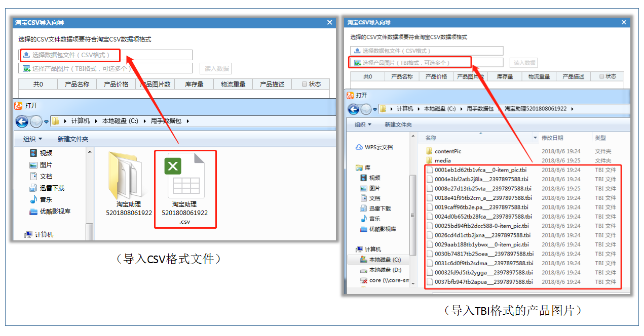Click 读入数据 button in the right wizard
This screenshot has width=644, height=336.
(x=524, y=63)
